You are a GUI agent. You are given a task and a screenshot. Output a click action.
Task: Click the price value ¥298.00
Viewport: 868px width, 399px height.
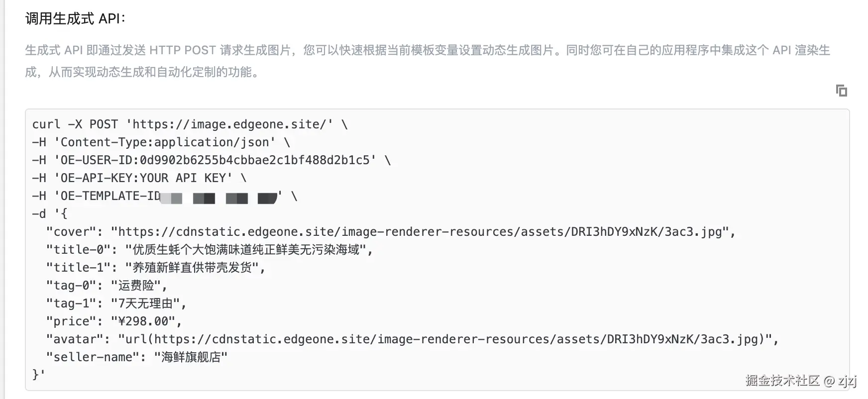[143, 321]
